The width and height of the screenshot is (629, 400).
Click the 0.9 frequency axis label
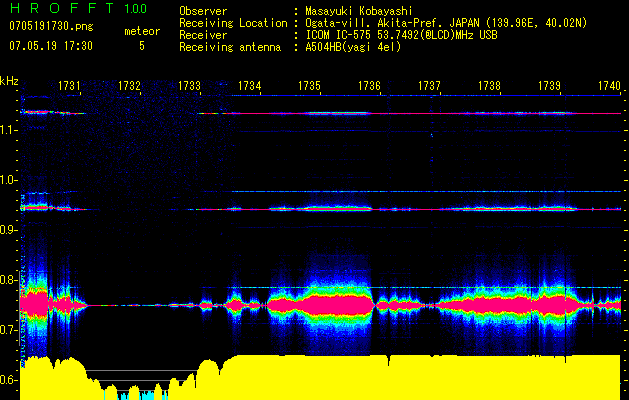pyautogui.click(x=8, y=230)
